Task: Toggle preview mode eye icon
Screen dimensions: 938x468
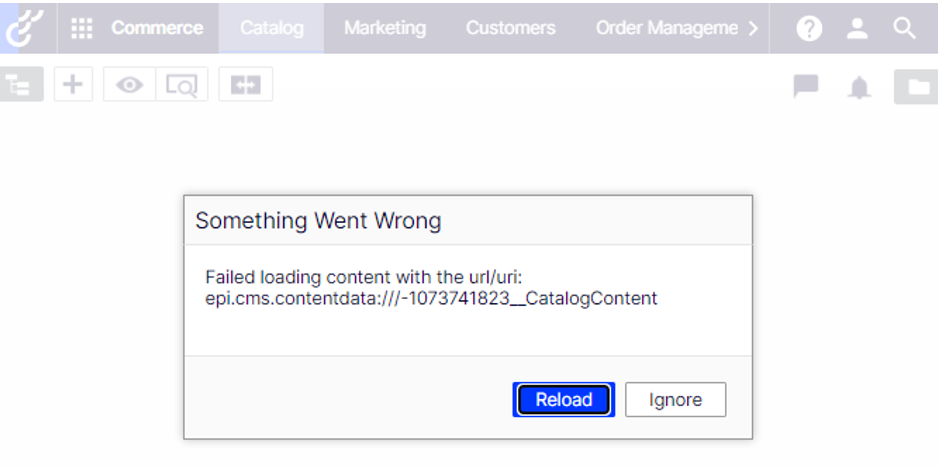Action: (x=129, y=85)
